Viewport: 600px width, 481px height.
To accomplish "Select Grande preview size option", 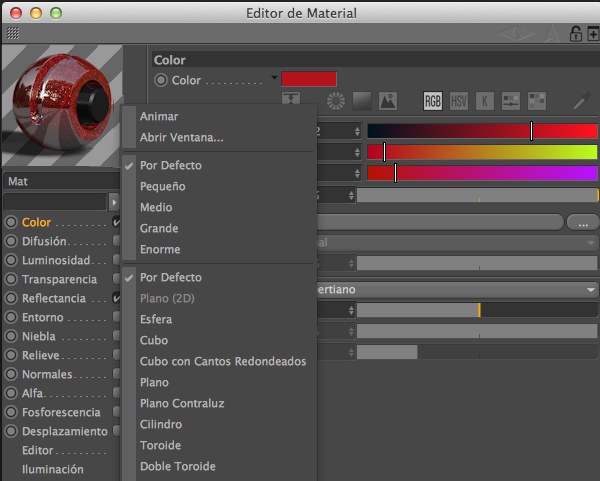I will (x=159, y=228).
